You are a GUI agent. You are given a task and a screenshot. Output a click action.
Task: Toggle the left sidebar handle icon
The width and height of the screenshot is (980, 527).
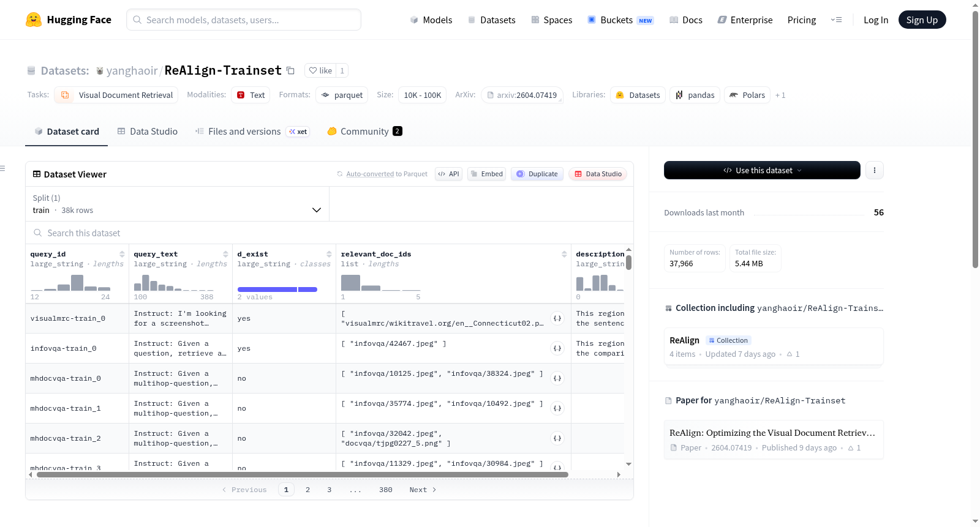coord(2,168)
